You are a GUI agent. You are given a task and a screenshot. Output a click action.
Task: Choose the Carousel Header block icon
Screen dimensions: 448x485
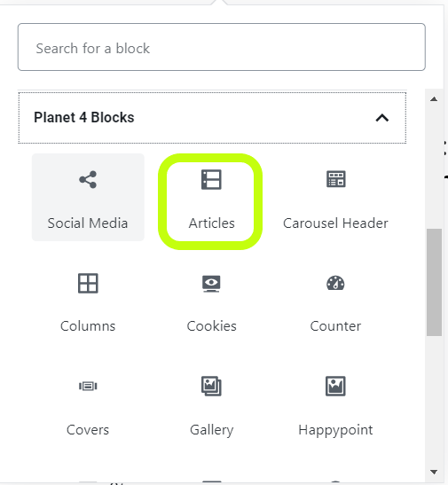coord(335,179)
